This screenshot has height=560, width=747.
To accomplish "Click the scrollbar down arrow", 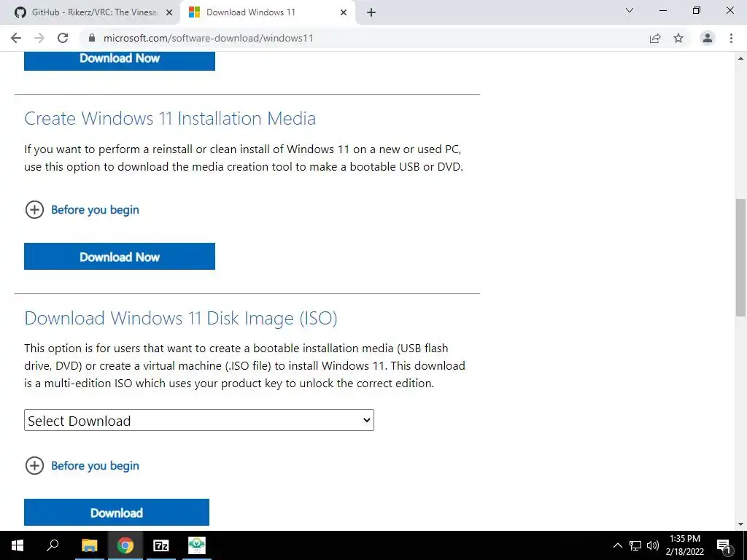I will tap(740, 524).
